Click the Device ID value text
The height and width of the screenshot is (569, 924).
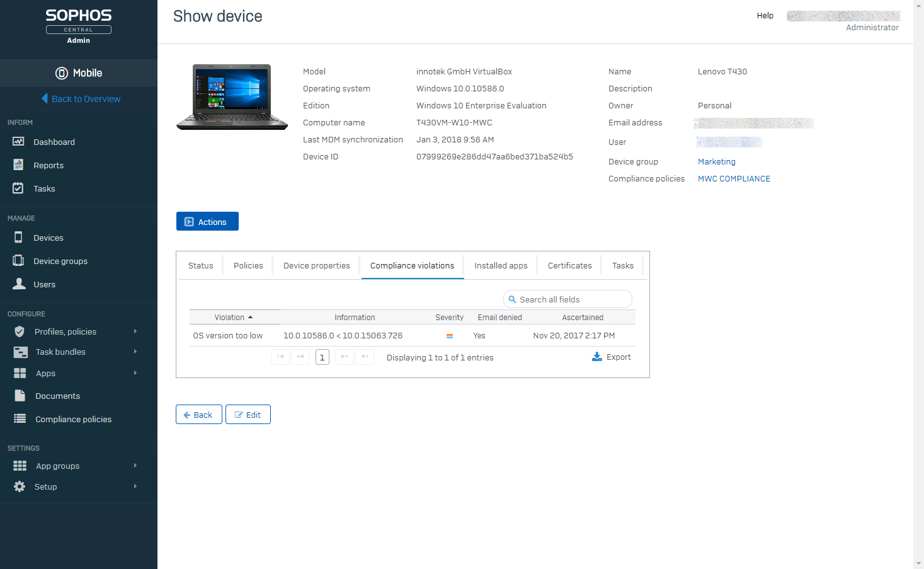point(494,156)
